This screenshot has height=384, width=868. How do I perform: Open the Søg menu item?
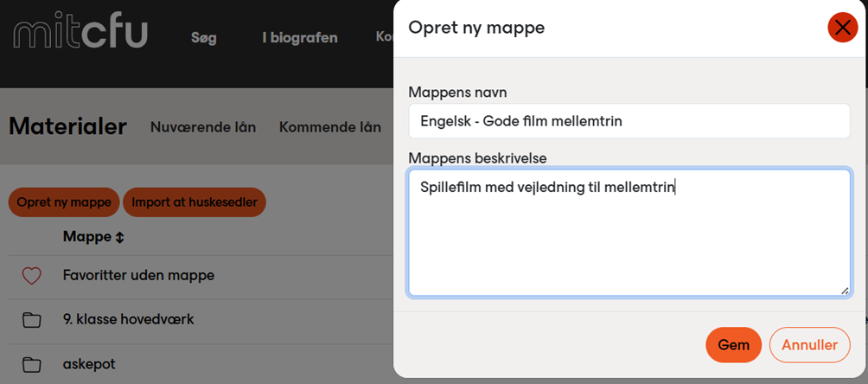(204, 38)
